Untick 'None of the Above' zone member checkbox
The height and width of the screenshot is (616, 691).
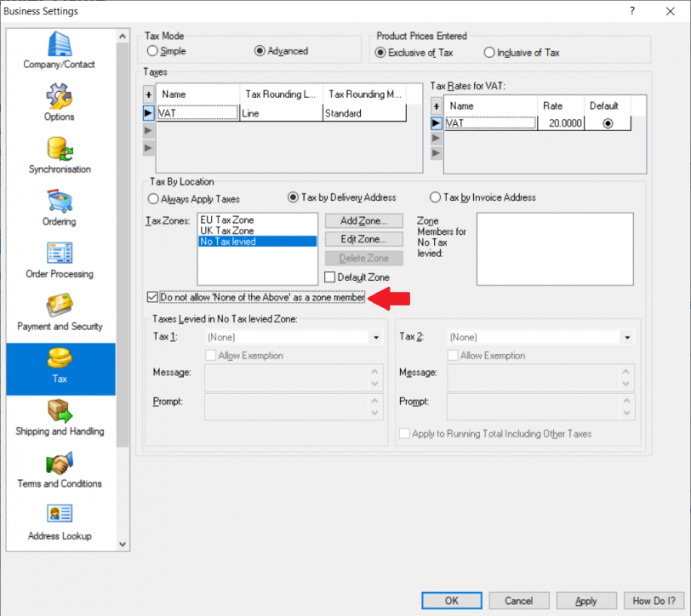pos(153,297)
